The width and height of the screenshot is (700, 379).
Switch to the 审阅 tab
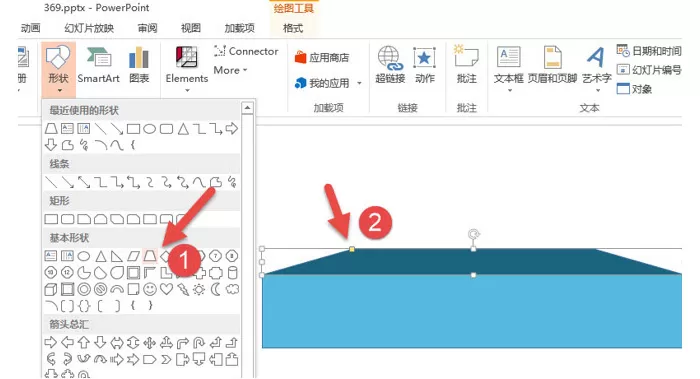click(x=147, y=29)
